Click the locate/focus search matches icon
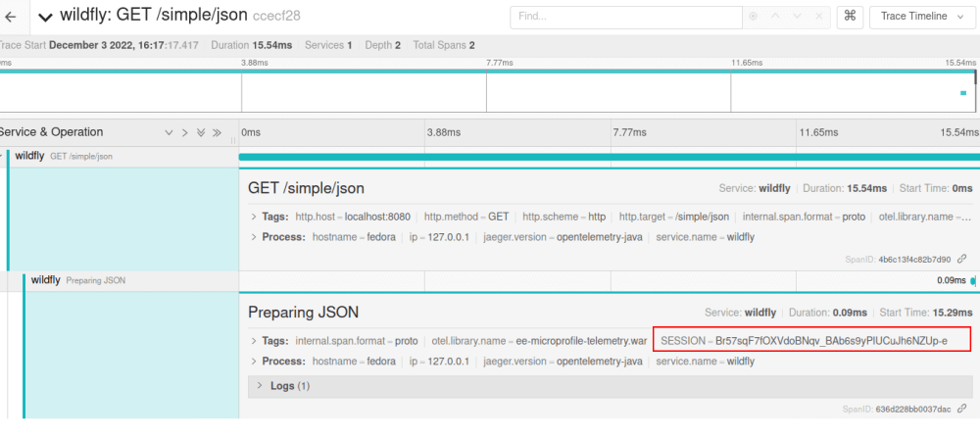This screenshot has width=980, height=436. [753, 17]
